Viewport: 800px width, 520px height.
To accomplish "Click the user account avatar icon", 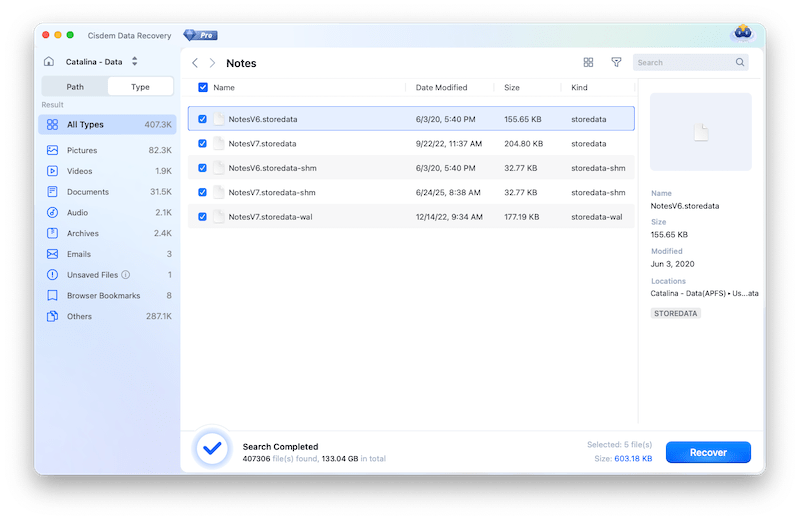I will point(741,33).
